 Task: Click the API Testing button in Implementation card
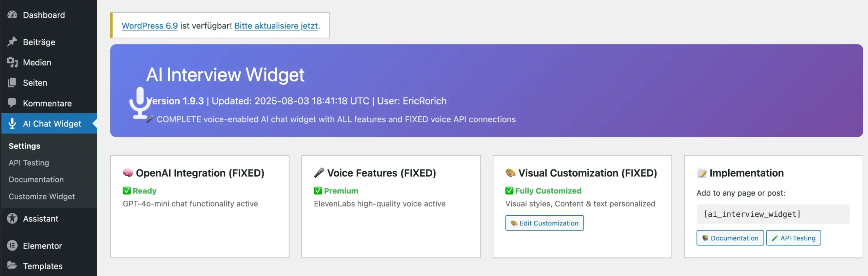pos(793,238)
